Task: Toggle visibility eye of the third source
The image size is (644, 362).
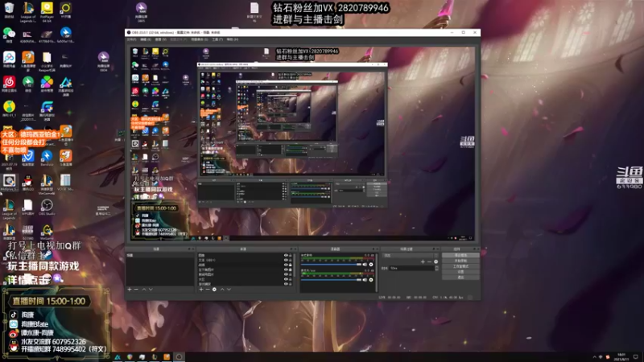Action: [x=286, y=265]
